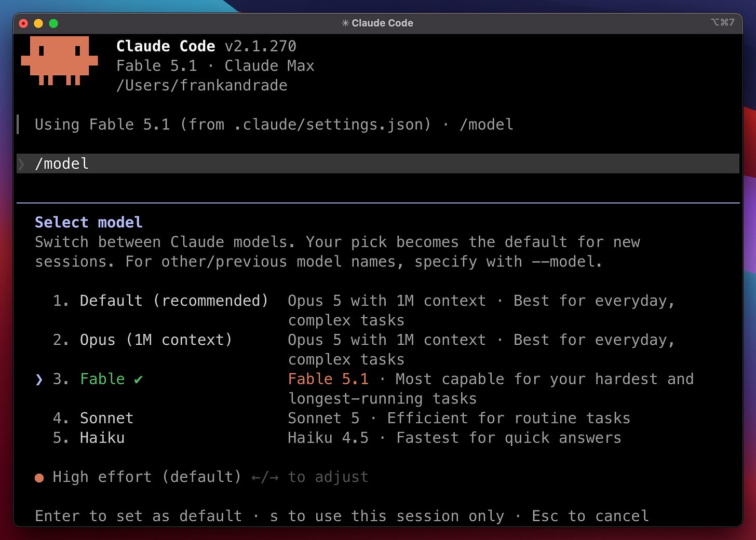Click the asterisk icon in window title
This screenshot has width=756, height=540.
(x=345, y=23)
